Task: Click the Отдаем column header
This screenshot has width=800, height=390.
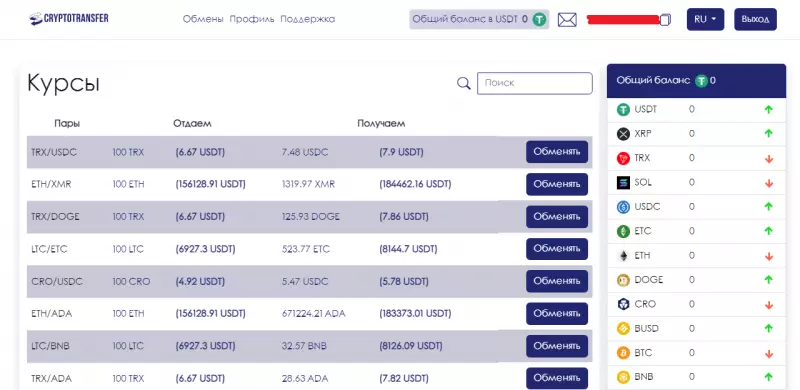Action: [192, 124]
